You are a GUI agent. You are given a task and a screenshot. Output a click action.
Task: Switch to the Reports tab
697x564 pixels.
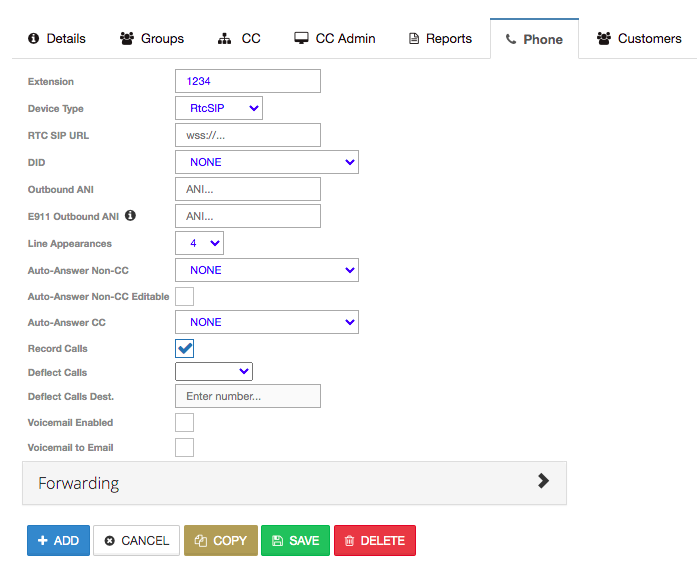tap(440, 39)
